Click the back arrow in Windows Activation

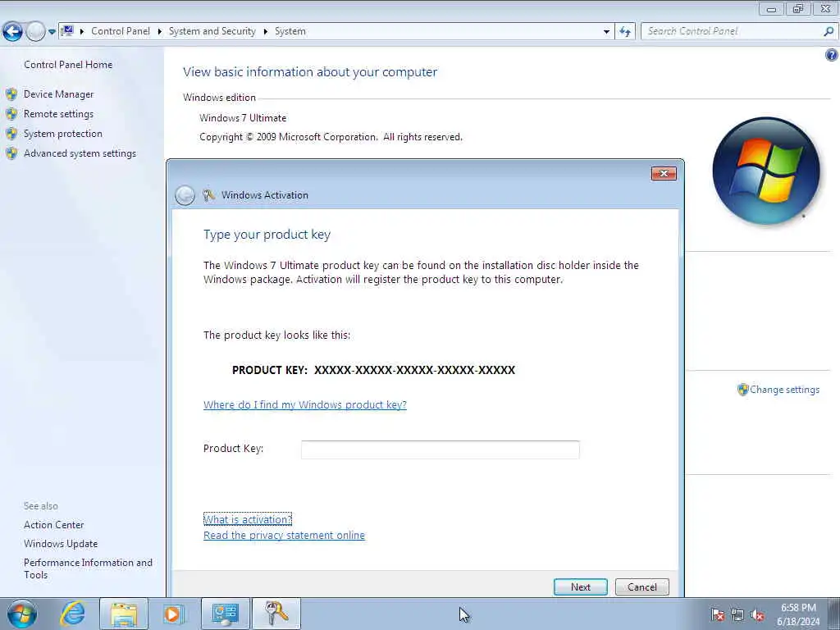pyautogui.click(x=185, y=195)
